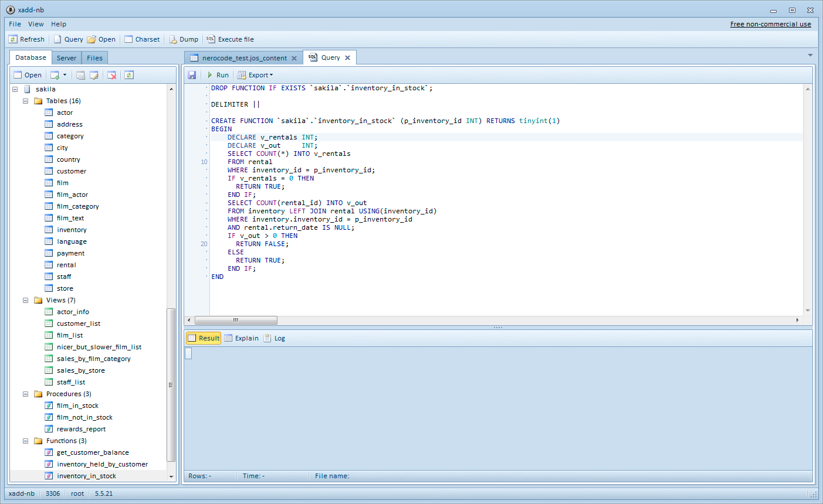Open the create-new dropdown arrow
This screenshot has height=504, width=823.
(x=65, y=75)
